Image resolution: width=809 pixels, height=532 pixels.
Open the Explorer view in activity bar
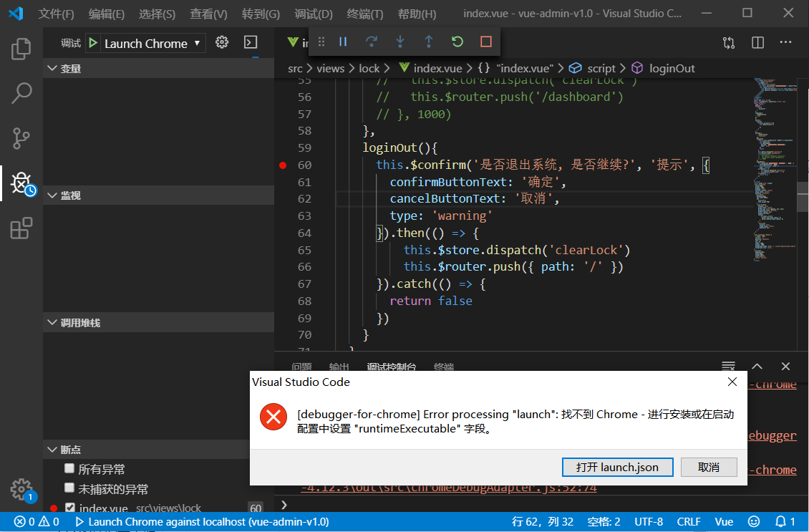(x=21, y=49)
